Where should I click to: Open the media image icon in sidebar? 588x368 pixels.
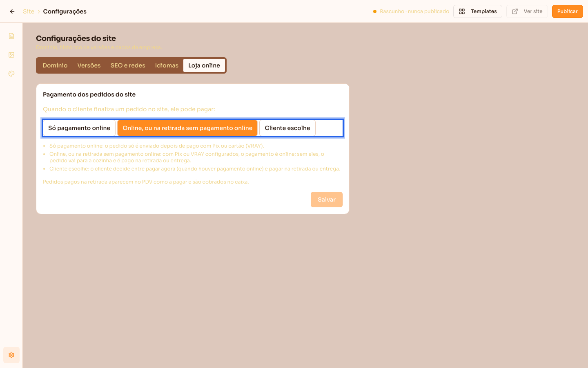(11, 55)
